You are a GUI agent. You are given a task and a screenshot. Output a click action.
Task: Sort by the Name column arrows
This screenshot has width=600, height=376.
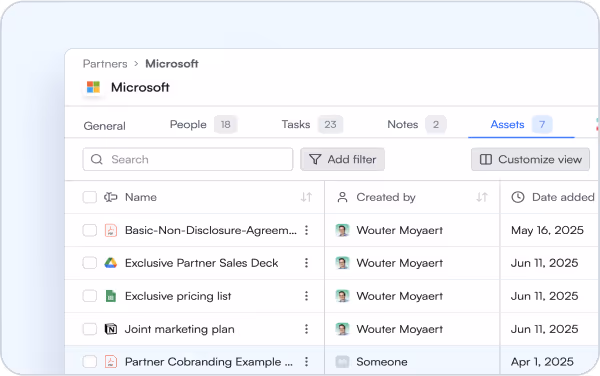coord(306,197)
